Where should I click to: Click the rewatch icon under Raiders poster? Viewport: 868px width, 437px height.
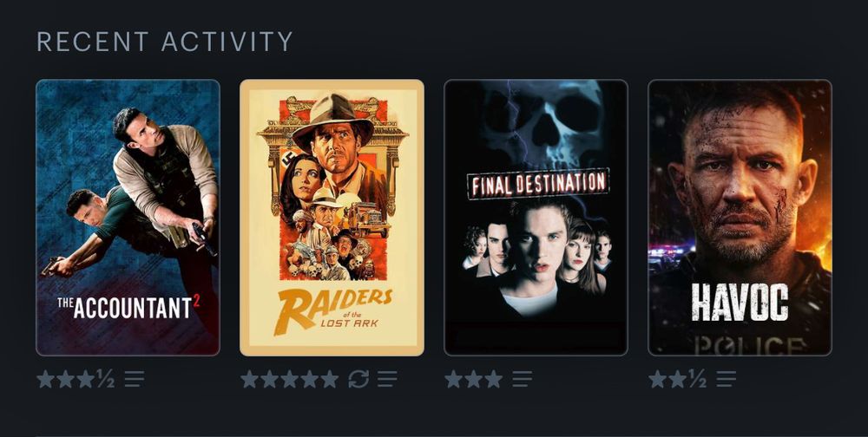point(358,379)
